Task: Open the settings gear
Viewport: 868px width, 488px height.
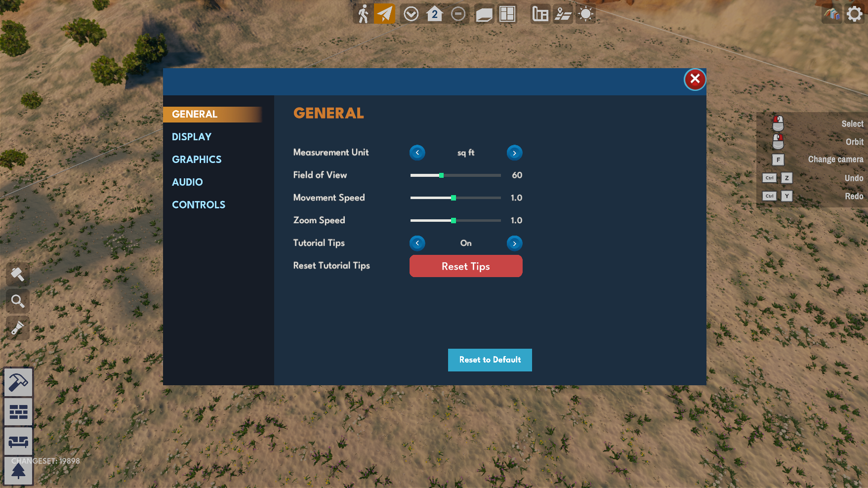Action: point(854,13)
